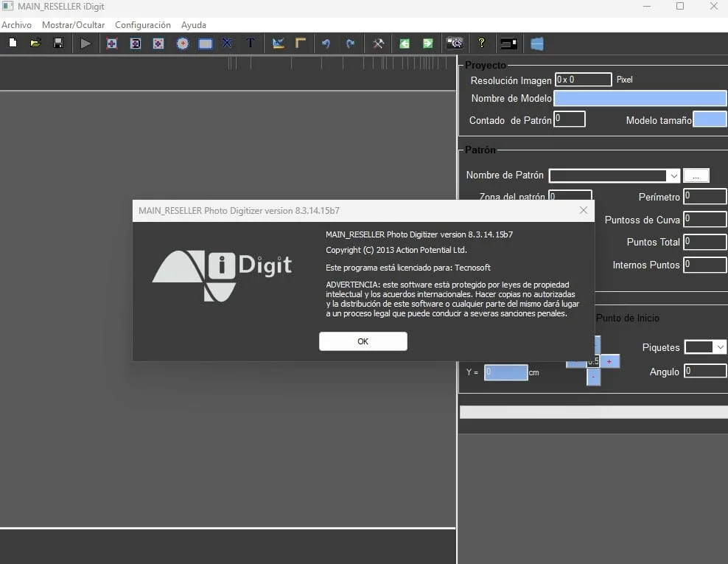Click the black sewing machine icon
This screenshot has width=728, height=564.
click(x=509, y=43)
